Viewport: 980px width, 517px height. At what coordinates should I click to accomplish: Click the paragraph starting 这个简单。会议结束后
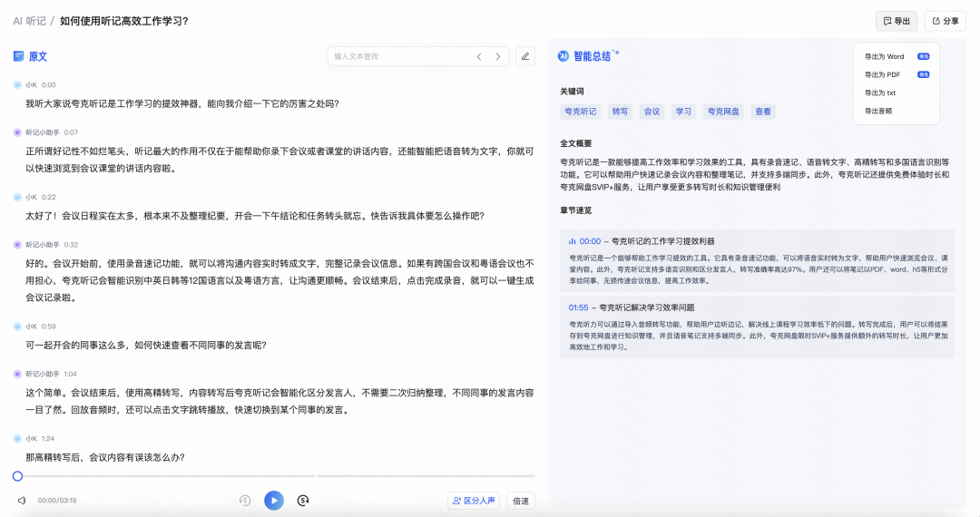279,401
